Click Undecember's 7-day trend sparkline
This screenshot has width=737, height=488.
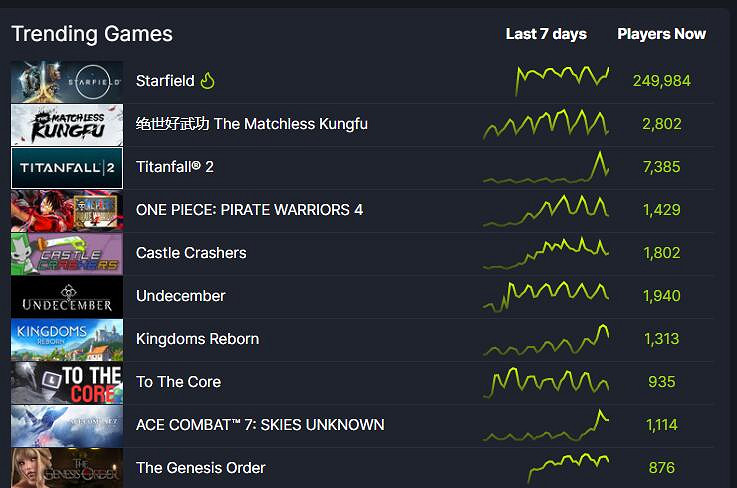546,295
